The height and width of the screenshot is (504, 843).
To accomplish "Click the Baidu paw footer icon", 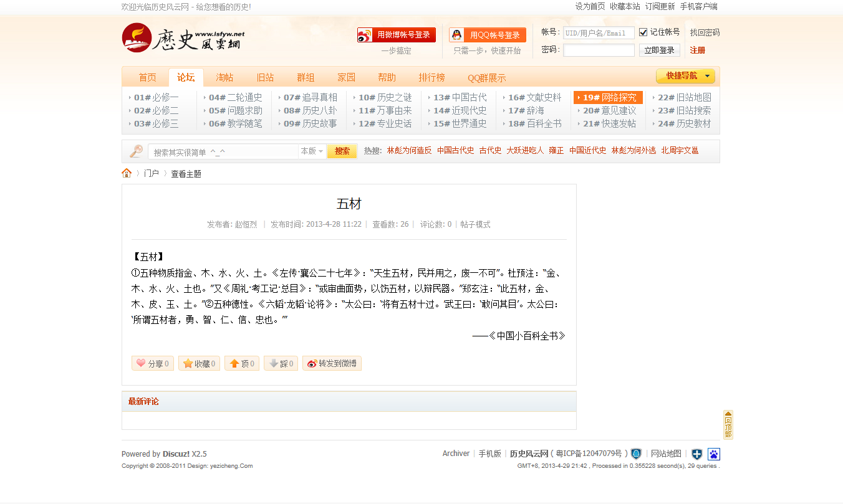I will click(x=714, y=454).
